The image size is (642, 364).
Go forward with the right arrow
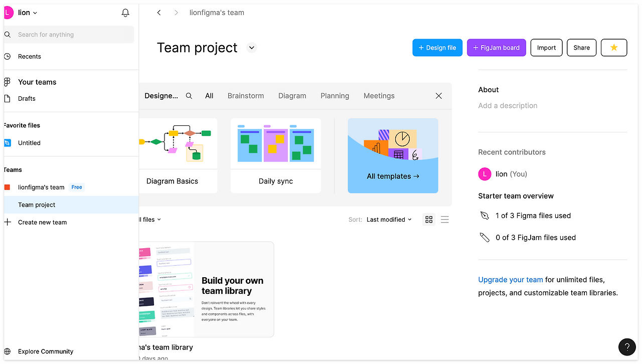tap(176, 13)
